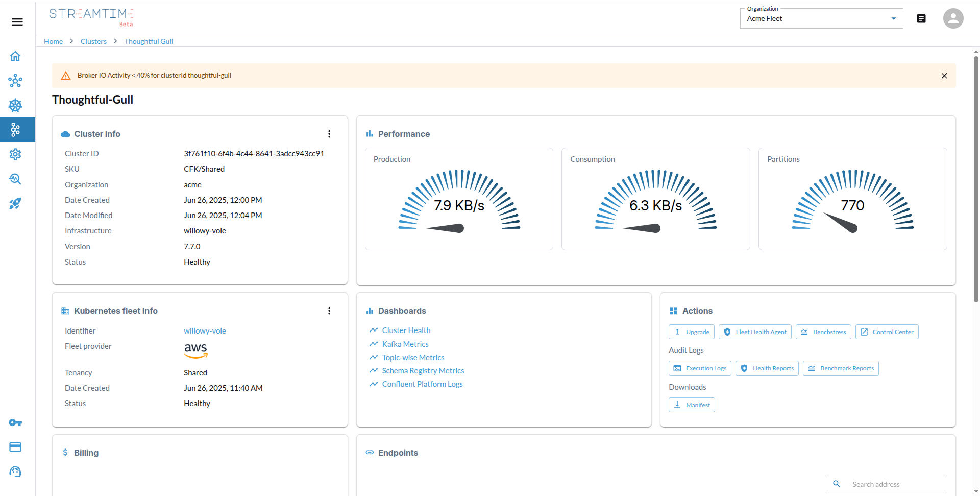The width and height of the screenshot is (980, 496).
Task: Click the Fleet Health Agent button
Action: tap(755, 332)
